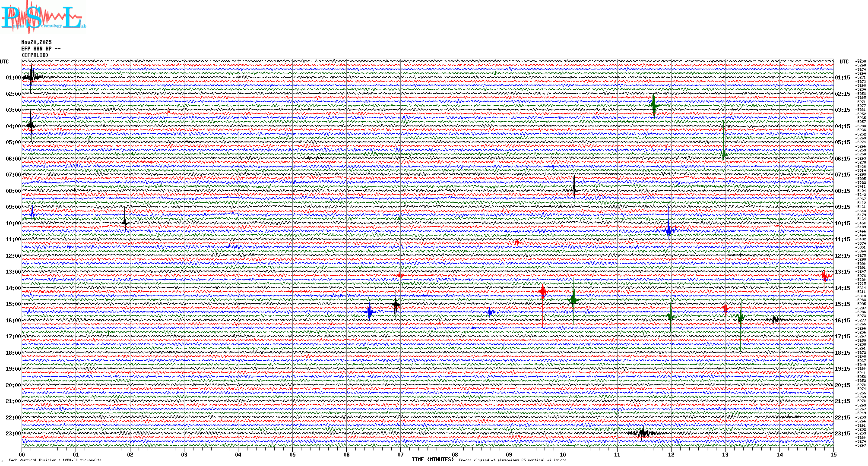Click the 10:15 label on right axis
Image resolution: width=868 pixels, height=466 pixels.
tap(842, 224)
